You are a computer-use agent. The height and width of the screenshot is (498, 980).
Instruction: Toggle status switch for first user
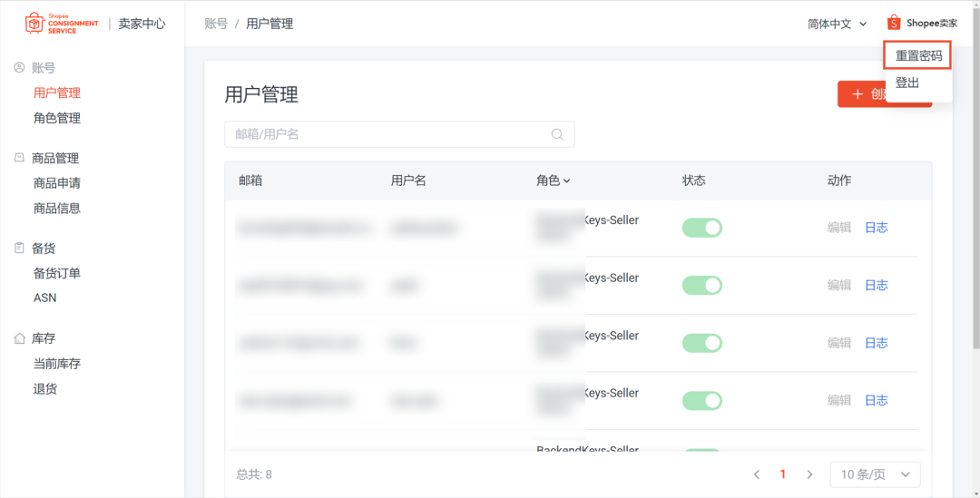tap(701, 228)
